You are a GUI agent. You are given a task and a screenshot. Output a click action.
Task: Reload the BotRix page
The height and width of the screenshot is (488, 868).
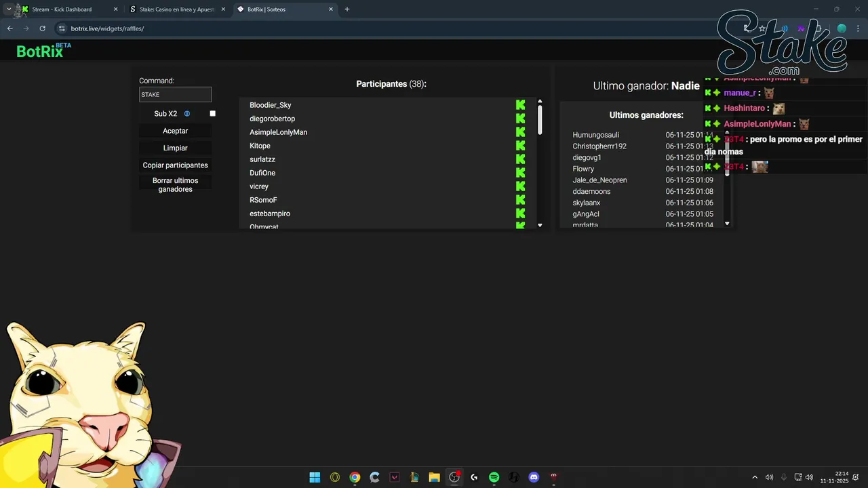click(x=42, y=28)
